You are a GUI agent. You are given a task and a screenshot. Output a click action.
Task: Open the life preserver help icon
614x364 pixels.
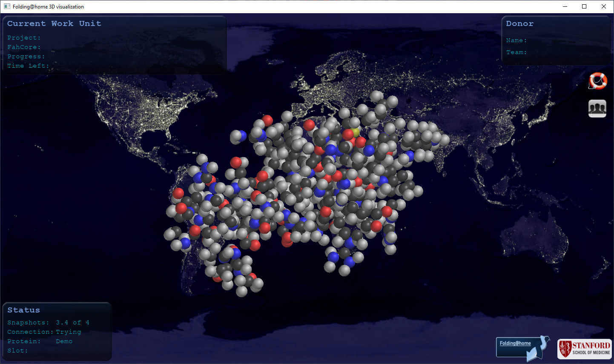point(597,81)
